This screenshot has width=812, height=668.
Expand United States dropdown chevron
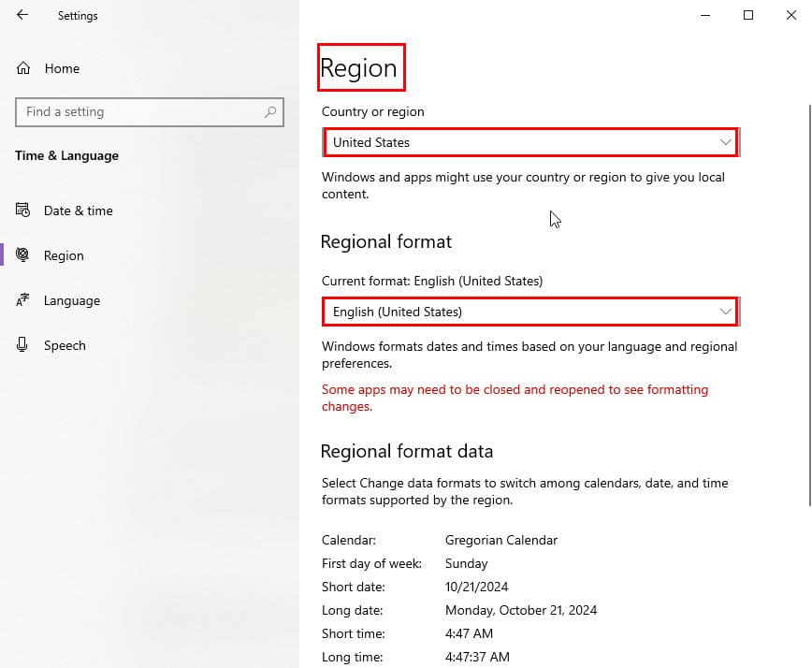point(726,142)
